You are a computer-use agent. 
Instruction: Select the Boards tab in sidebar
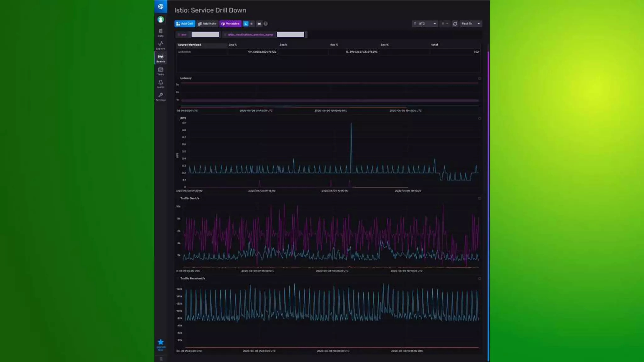pos(160,58)
